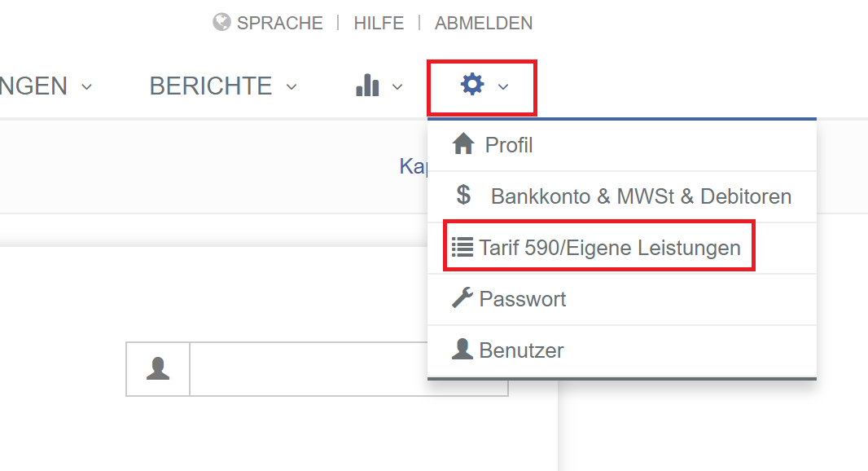
Task: Collapse the chevron next to the settings gear
Action: [503, 86]
